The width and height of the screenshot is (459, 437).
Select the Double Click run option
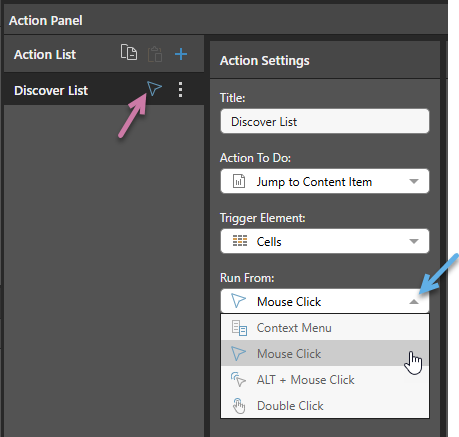325,405
